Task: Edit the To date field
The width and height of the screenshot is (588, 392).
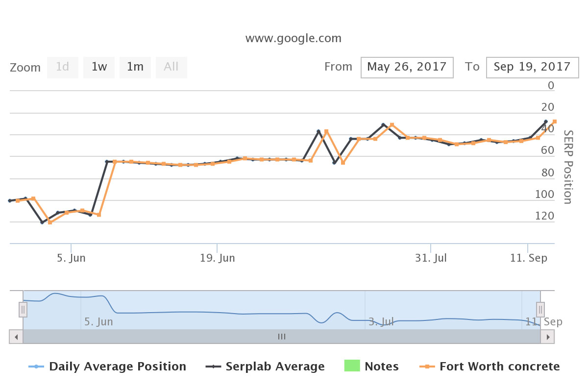Action: (532, 67)
